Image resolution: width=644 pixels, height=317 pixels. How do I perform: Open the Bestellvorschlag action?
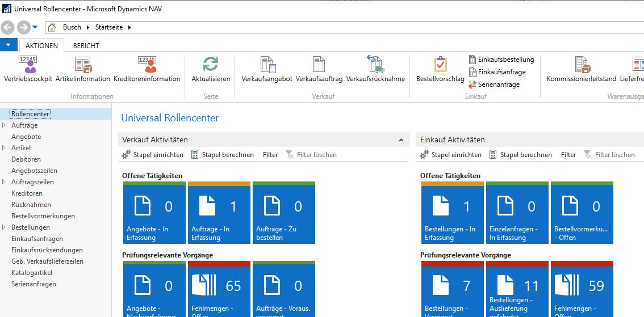[440, 70]
